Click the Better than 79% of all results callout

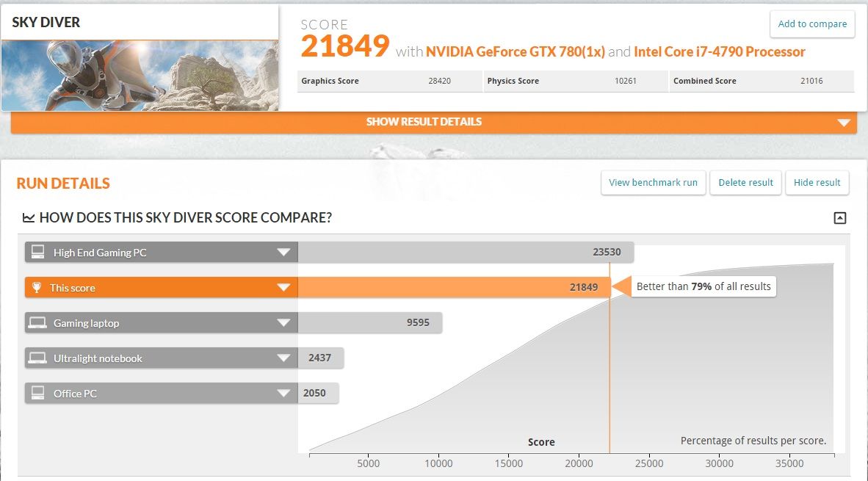click(x=703, y=286)
